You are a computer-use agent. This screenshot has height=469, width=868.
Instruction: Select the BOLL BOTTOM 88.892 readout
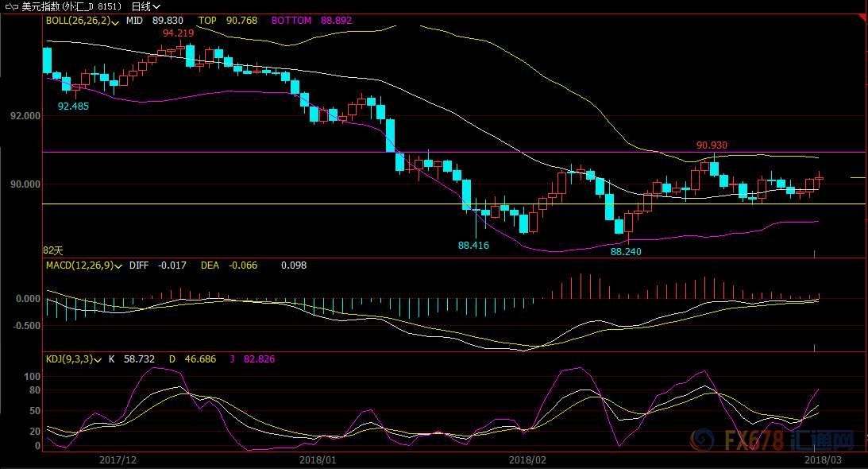311,21
